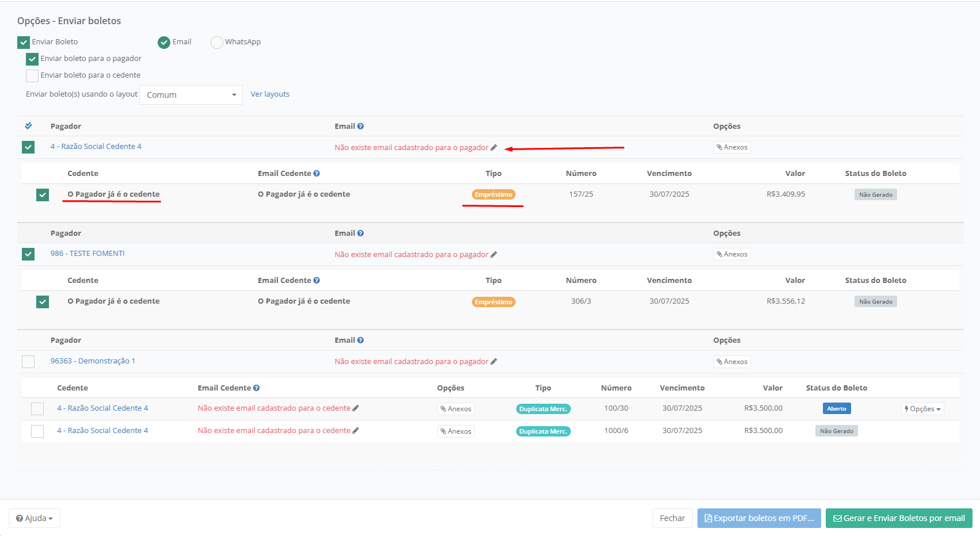Edit cedente email for boleto number 1000/6
Image resolution: width=980 pixels, height=536 pixels.
(x=356, y=431)
